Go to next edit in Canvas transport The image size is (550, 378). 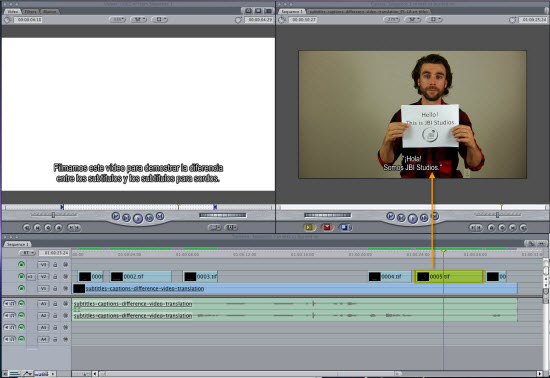tap(435, 216)
